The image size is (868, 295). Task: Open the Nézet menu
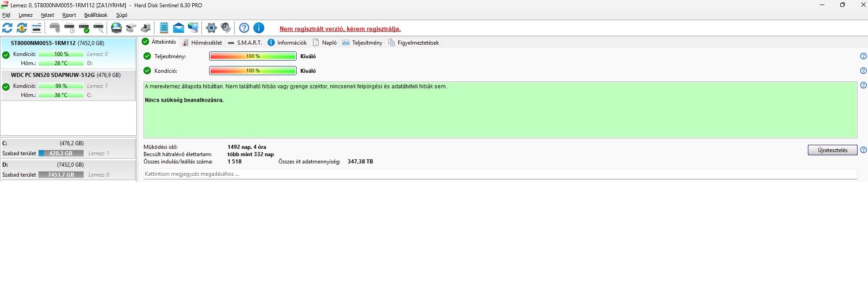[47, 15]
